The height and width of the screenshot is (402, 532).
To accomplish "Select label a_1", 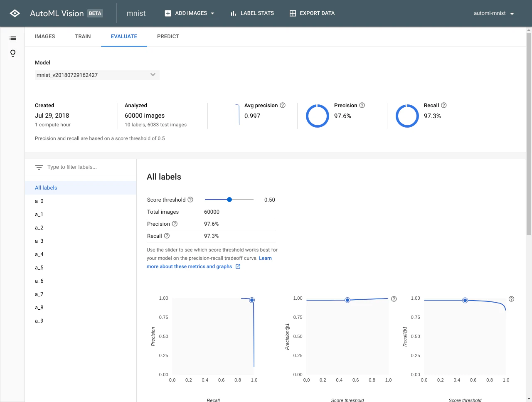I will coord(81,215).
